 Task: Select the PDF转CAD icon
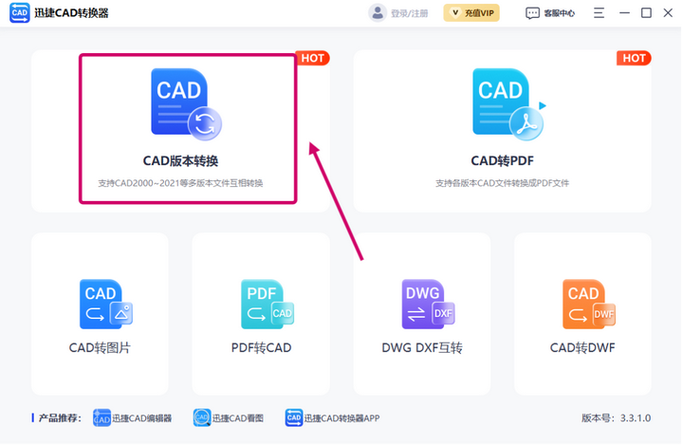pyautogui.click(x=267, y=304)
